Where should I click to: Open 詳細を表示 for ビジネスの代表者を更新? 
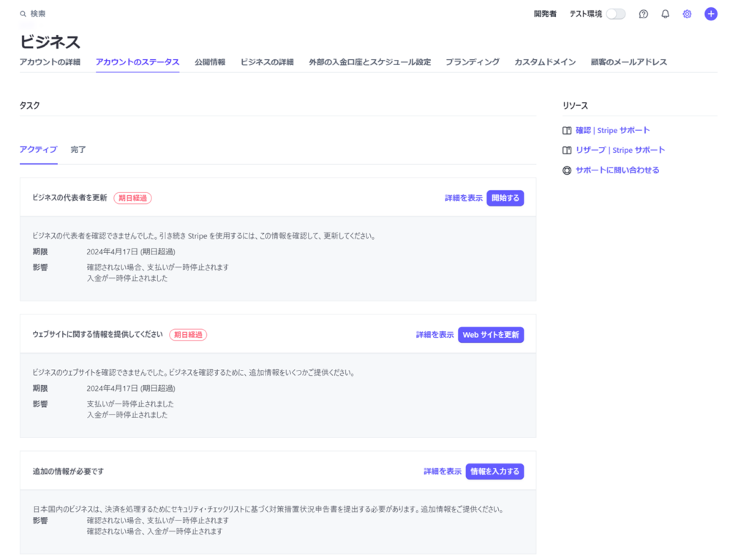tap(463, 198)
